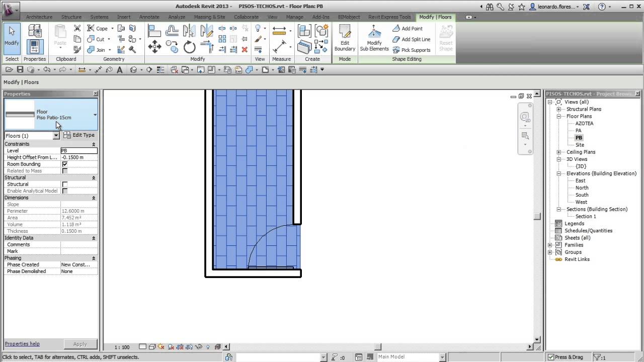The image size is (644, 362).
Task: Toggle the Structural checkbox
Action: coord(64,184)
